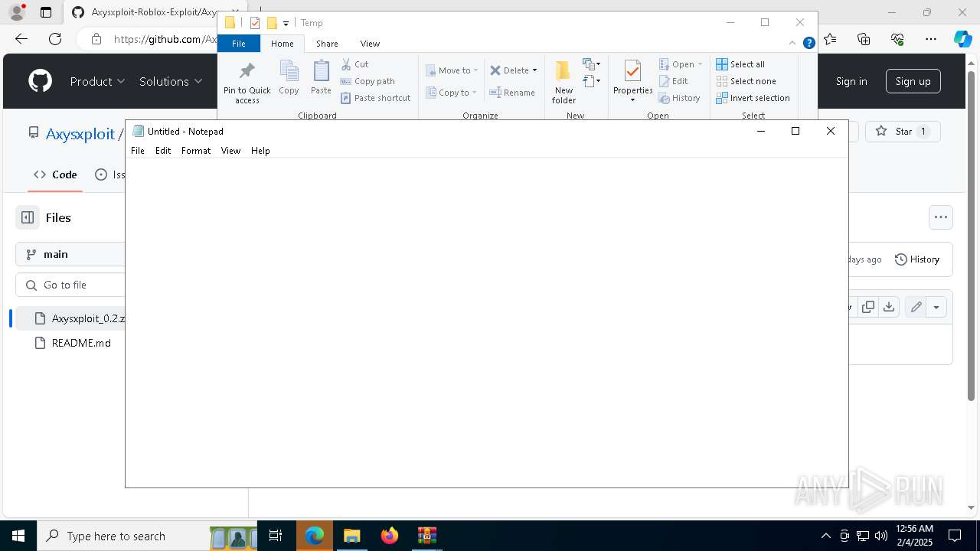Click Paste shortcut in the Clipboard group
Viewport: 980px width, 551px height.
[375, 98]
